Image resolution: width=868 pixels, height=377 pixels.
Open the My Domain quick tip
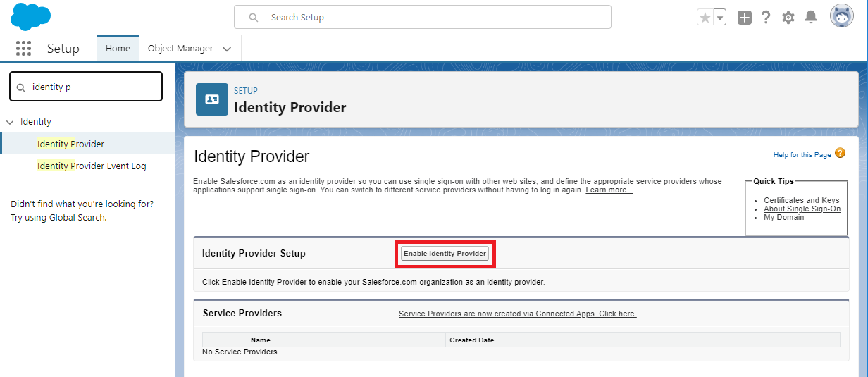784,218
